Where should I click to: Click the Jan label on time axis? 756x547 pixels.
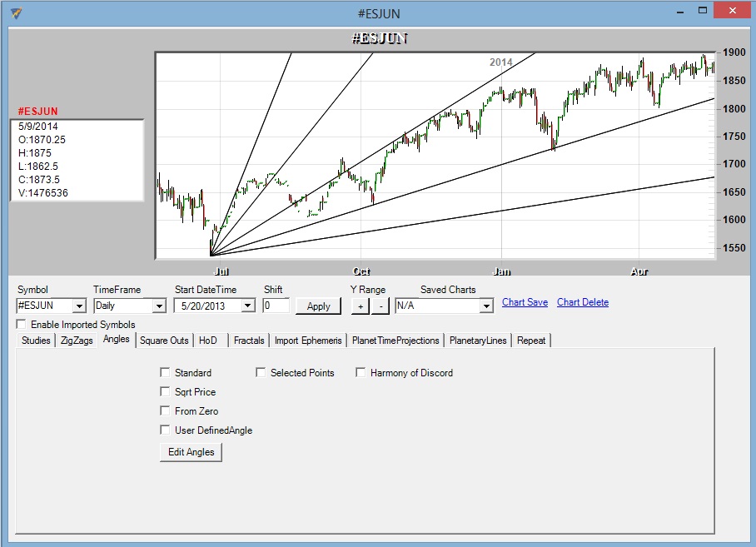501,271
